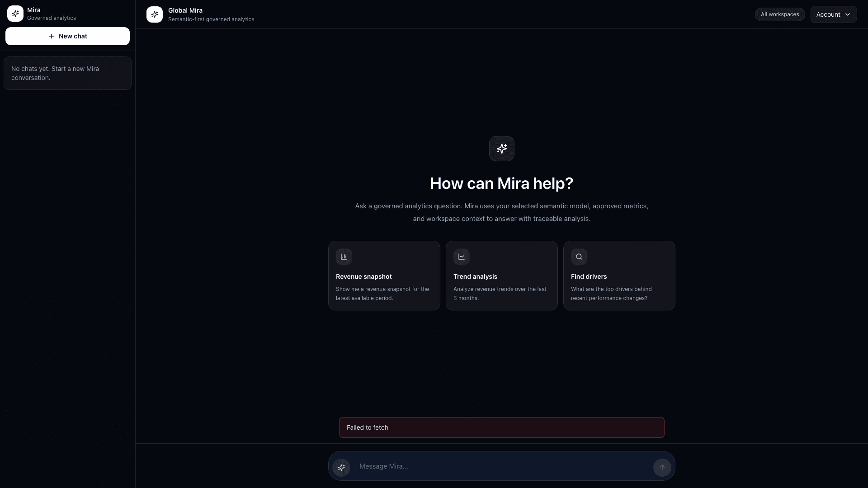
Task: Click 'Show me a revenue snapshot' description
Action: (382, 294)
